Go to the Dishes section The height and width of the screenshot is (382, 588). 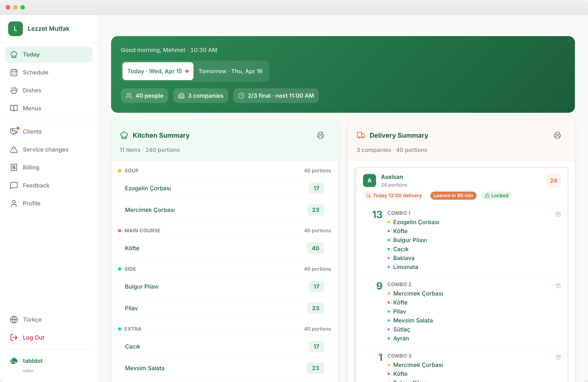(49, 90)
